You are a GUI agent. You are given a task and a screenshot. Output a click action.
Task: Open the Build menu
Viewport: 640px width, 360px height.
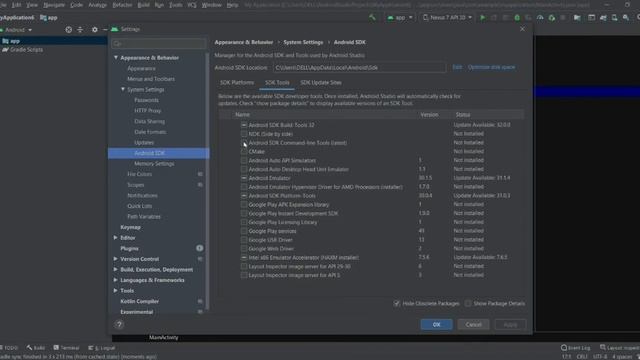[143, 5]
